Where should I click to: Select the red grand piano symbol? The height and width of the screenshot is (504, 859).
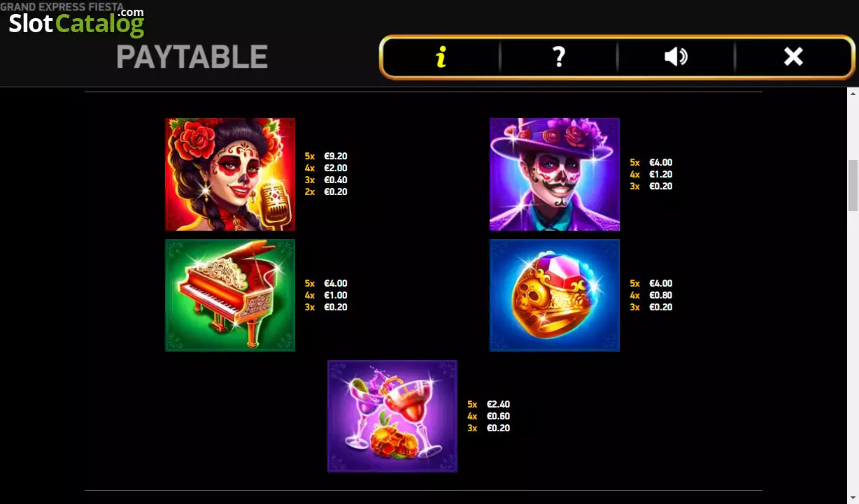click(230, 295)
